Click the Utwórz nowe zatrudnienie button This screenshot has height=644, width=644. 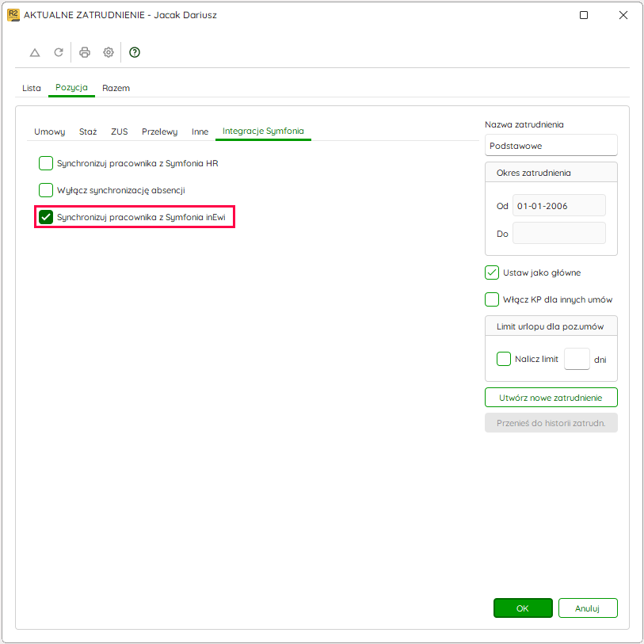tap(551, 398)
